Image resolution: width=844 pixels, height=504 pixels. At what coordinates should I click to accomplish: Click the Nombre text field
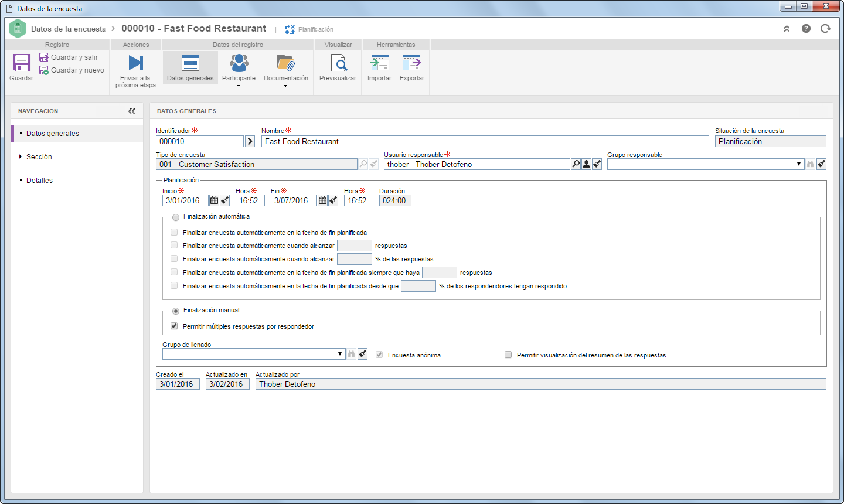click(485, 141)
